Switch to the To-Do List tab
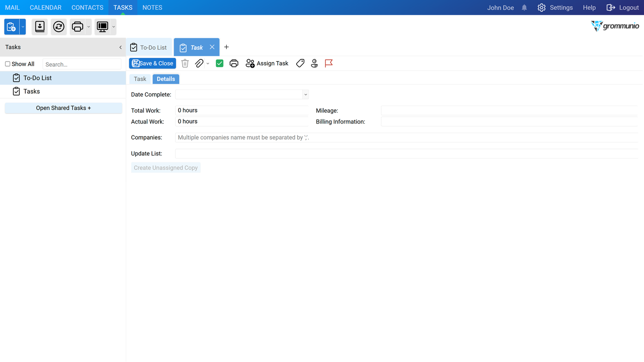The width and height of the screenshot is (644, 362). point(149,47)
